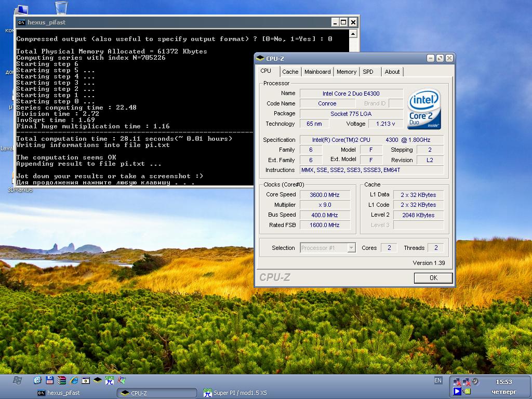
Task: Click the leftmost disconnected network tray icon
Action: (x=457, y=382)
